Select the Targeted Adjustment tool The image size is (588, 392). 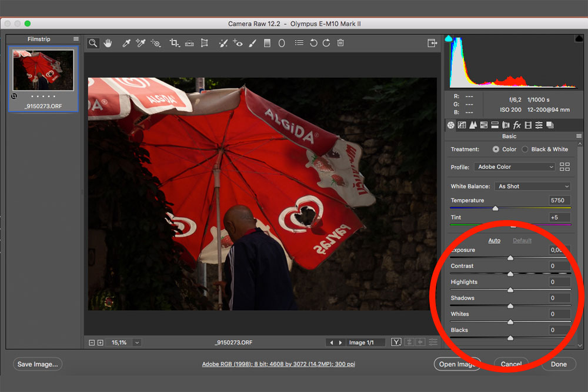point(156,43)
